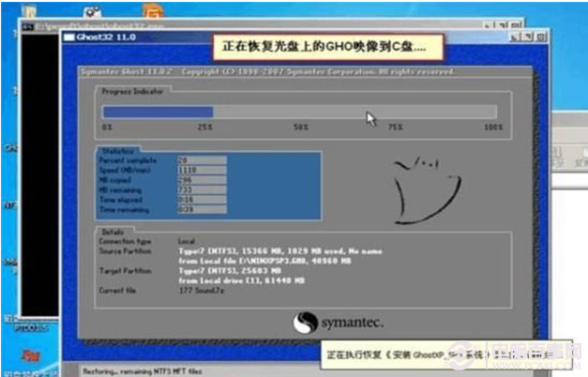Click the Time remaining value field showing 0:39
The width and height of the screenshot is (588, 377).
pyautogui.click(x=203, y=209)
